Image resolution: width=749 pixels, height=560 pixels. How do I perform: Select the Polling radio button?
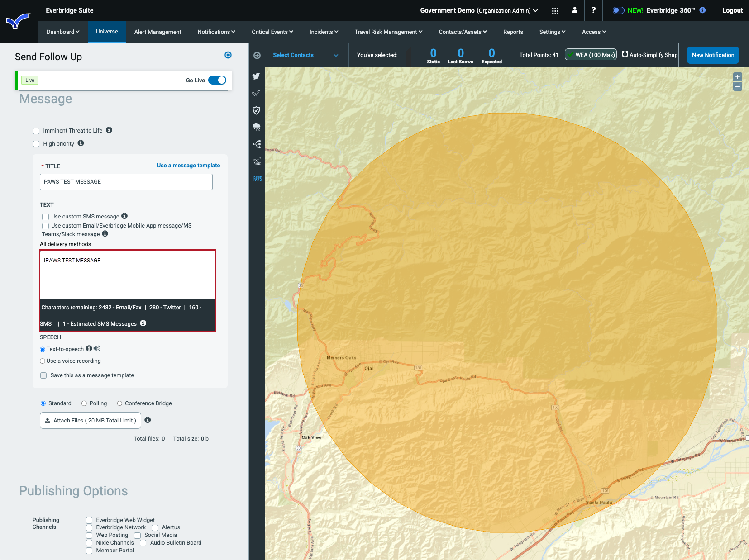[x=84, y=403]
